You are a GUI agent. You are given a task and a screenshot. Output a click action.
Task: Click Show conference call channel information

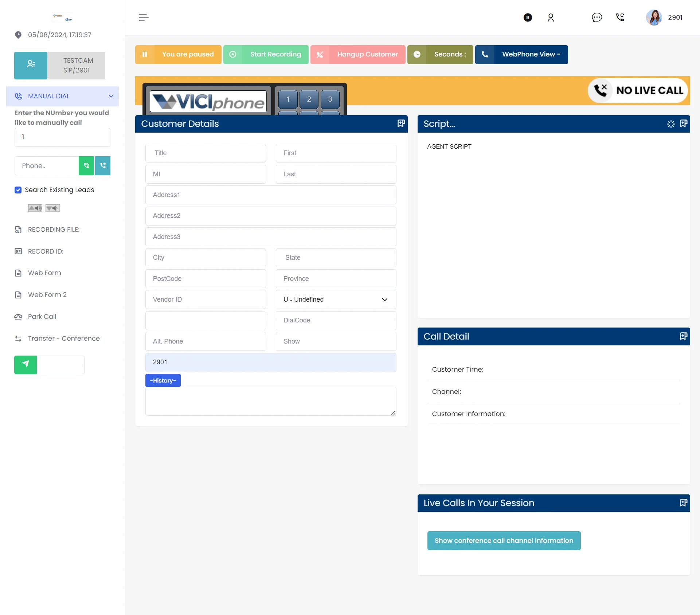point(504,541)
